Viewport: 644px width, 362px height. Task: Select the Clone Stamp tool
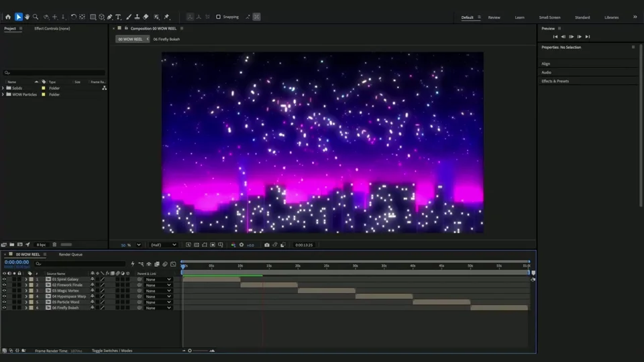tap(137, 17)
